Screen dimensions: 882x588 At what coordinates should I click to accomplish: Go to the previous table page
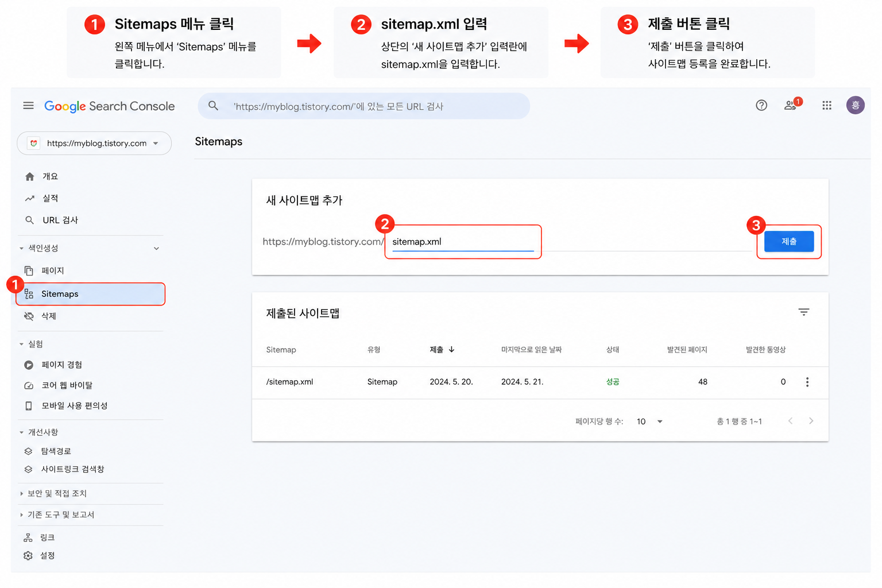coord(790,421)
